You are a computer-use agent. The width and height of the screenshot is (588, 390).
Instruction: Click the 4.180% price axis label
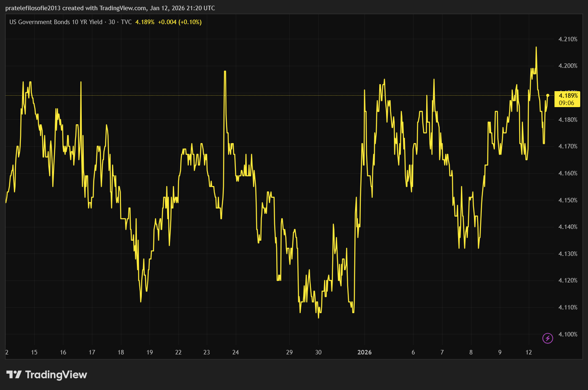[568, 120]
